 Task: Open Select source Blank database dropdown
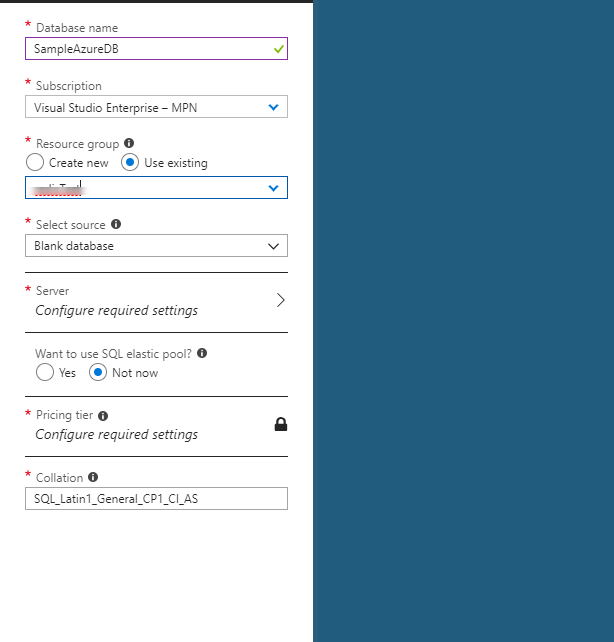coord(156,246)
